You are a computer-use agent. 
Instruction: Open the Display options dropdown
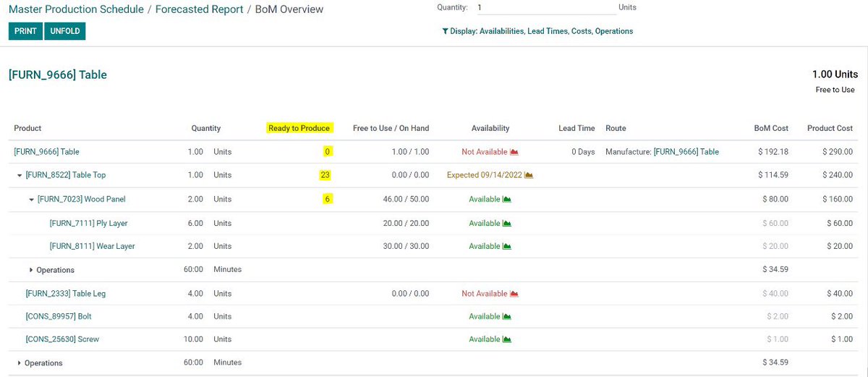537,31
